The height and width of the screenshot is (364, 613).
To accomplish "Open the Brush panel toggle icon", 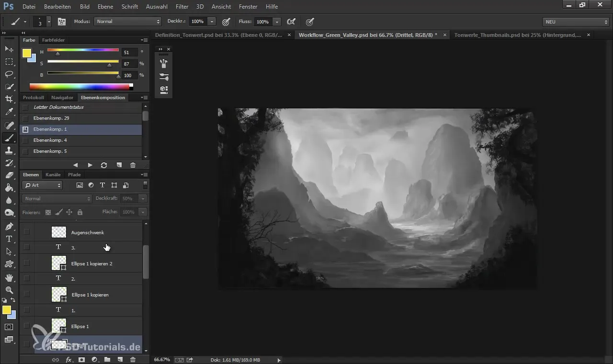I will tap(62, 22).
